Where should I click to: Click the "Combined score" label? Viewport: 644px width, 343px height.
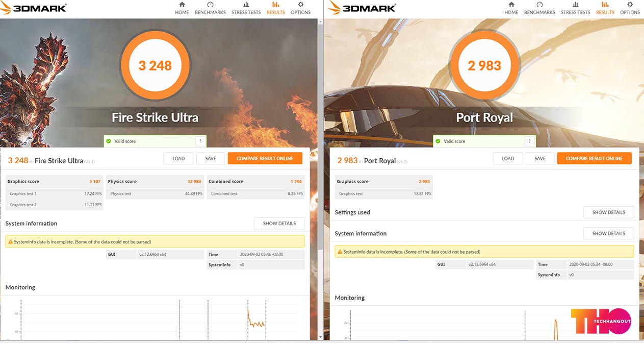(226, 182)
